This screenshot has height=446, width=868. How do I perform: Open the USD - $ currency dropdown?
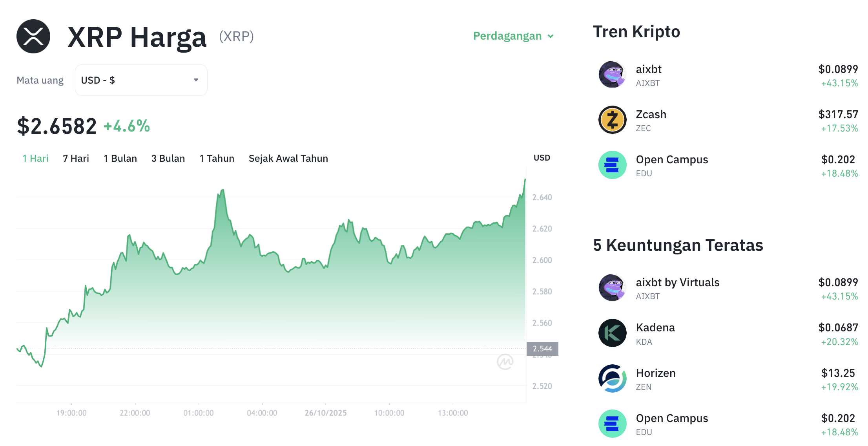tap(141, 80)
